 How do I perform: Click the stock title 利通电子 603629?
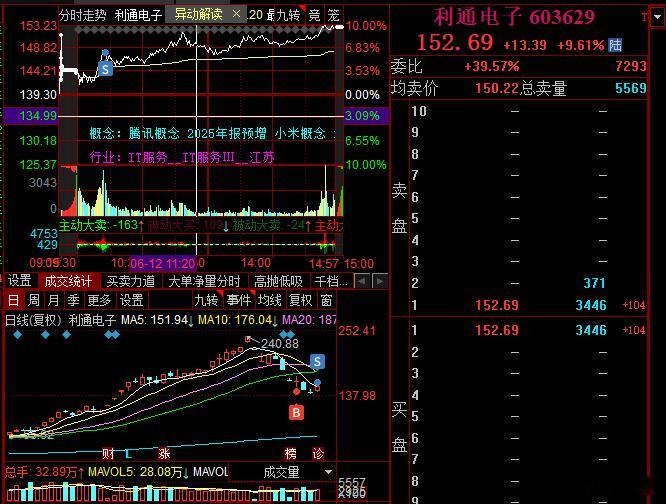(x=514, y=17)
